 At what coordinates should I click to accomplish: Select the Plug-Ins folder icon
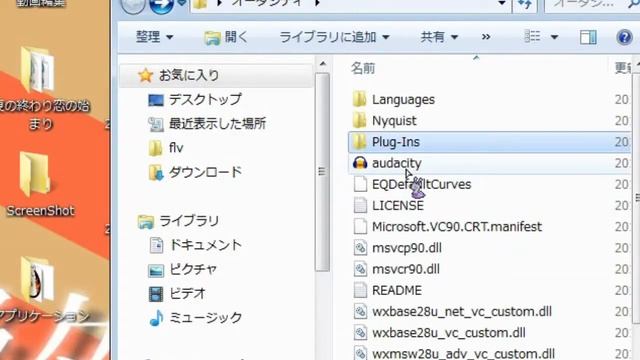[360, 142]
